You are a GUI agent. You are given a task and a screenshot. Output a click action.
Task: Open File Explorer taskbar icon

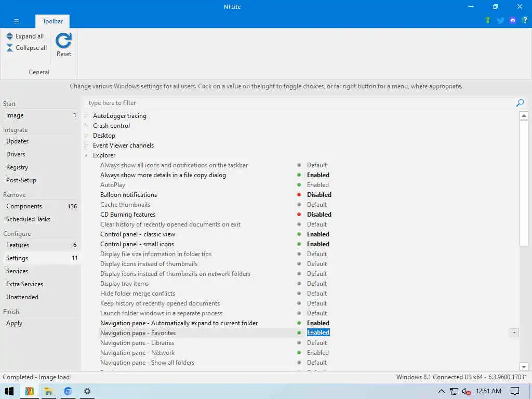pyautogui.click(x=48, y=391)
